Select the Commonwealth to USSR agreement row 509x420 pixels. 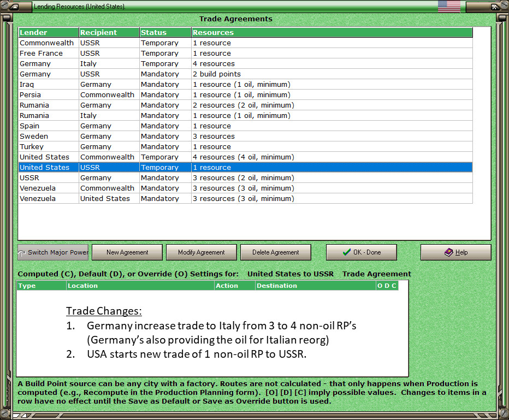[x=245, y=43]
